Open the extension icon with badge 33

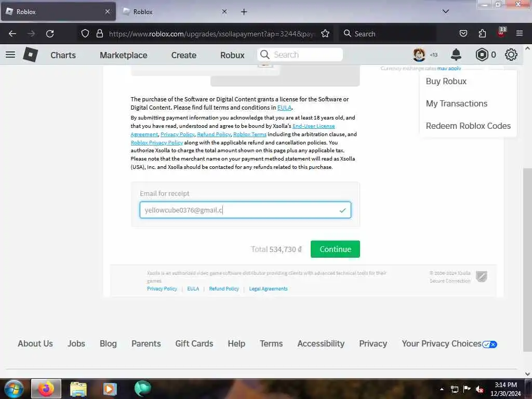[x=501, y=32]
